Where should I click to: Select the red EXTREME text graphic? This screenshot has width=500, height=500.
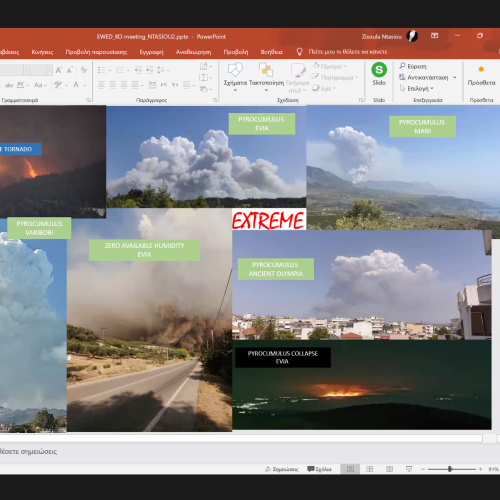[x=269, y=219]
